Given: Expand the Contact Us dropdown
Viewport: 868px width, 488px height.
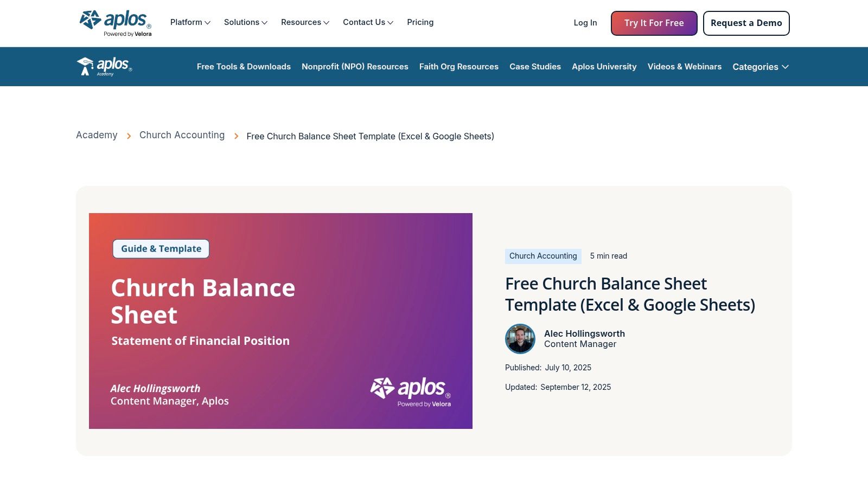Looking at the screenshot, I should point(368,22).
